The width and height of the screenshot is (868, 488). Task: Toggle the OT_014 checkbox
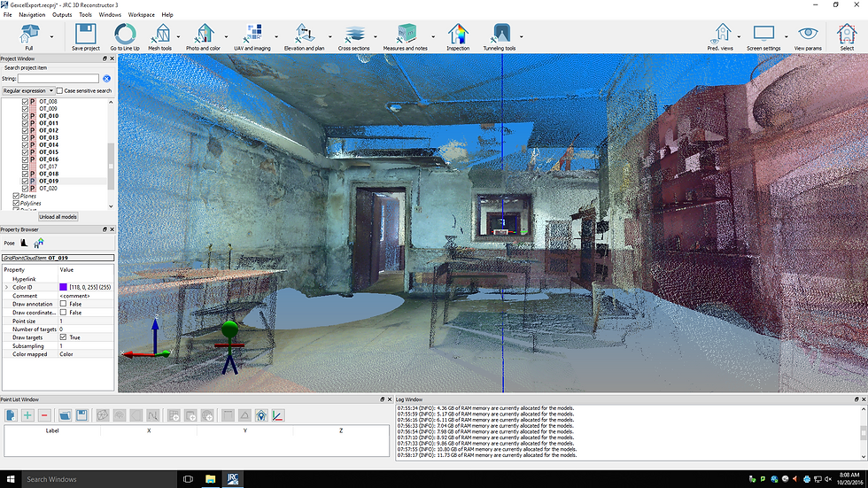[25, 145]
